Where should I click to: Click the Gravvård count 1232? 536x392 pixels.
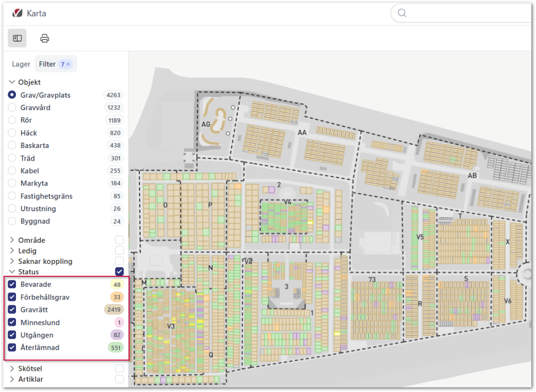coord(114,107)
